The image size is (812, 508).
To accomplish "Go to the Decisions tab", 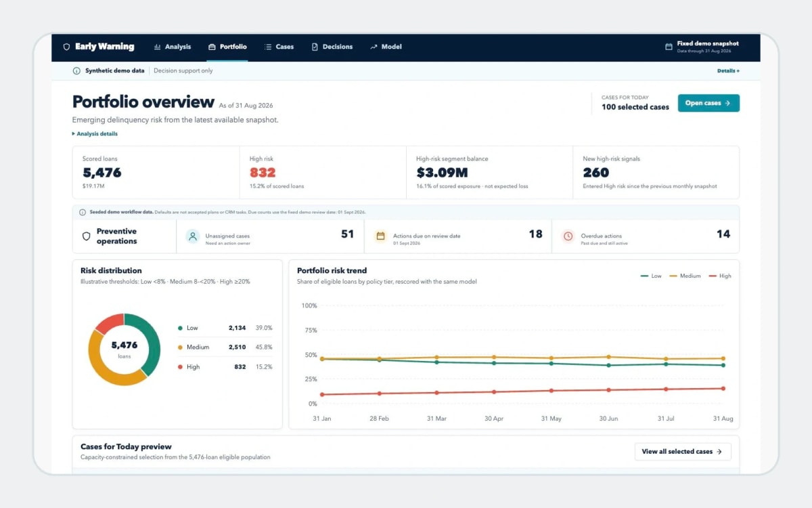I will coord(332,47).
